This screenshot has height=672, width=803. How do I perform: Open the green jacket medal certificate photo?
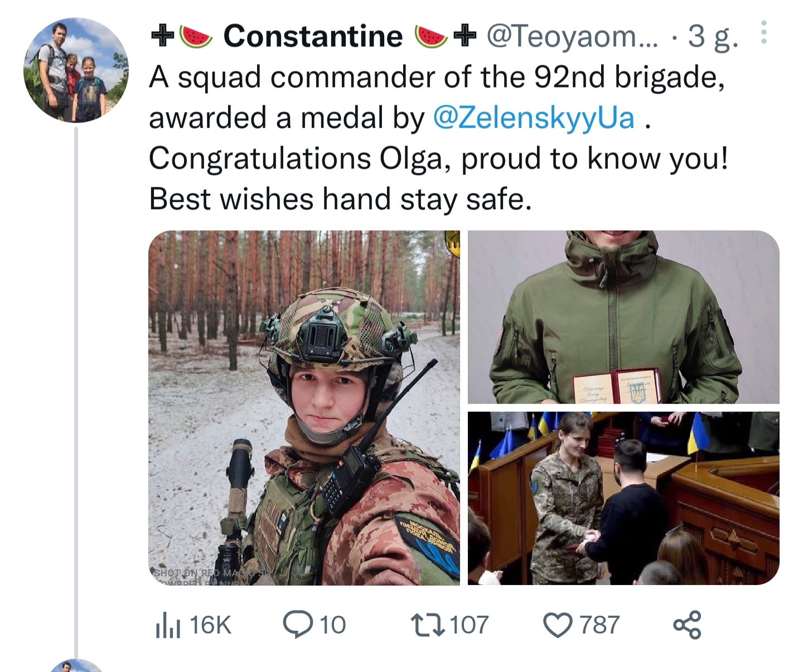point(623,317)
